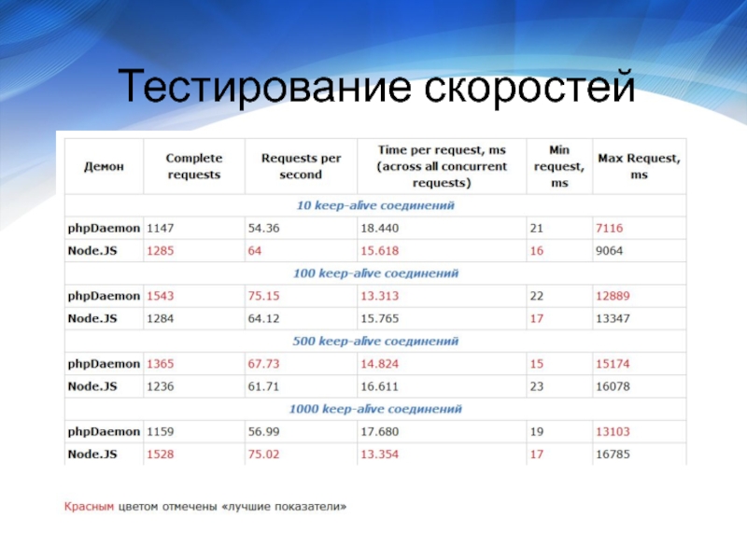This screenshot has width=747, height=560.
Task: Select max request value 9064
Action: [x=610, y=251]
